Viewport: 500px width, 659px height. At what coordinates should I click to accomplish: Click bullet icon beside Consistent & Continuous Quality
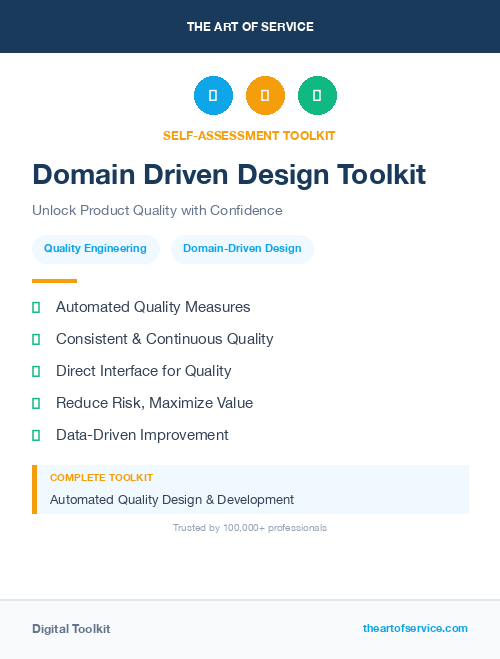coord(36,339)
